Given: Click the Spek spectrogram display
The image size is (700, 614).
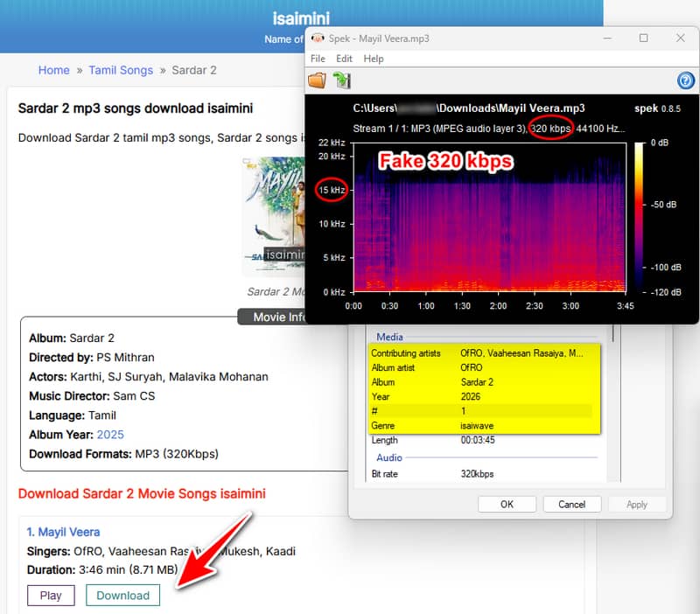Looking at the screenshot, I should click(490, 217).
